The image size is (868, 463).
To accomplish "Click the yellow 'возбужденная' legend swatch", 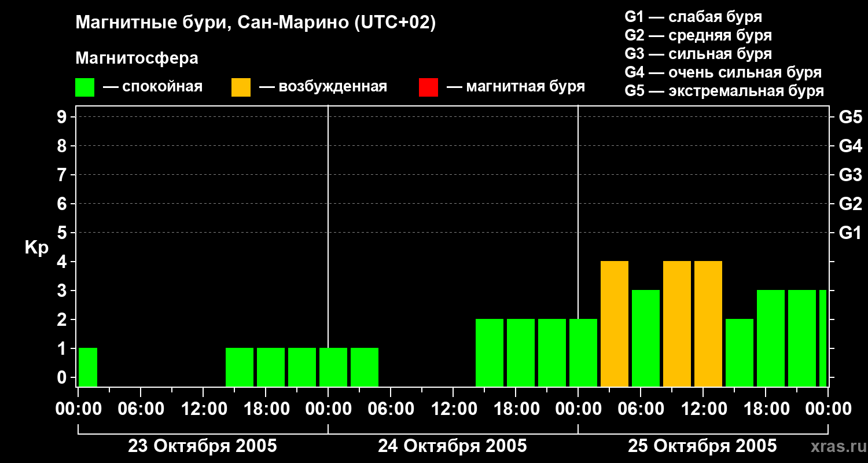I will pos(241,87).
